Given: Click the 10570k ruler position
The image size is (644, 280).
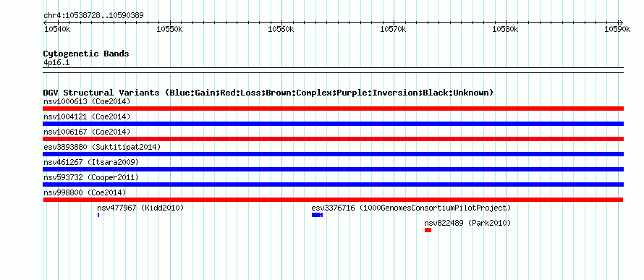Looking at the screenshot, I should [394, 29].
